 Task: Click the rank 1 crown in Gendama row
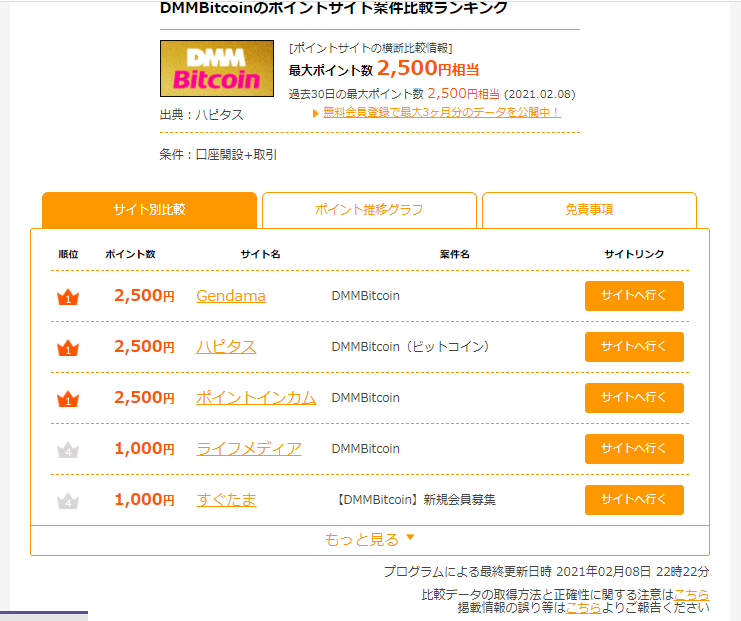[x=68, y=297]
